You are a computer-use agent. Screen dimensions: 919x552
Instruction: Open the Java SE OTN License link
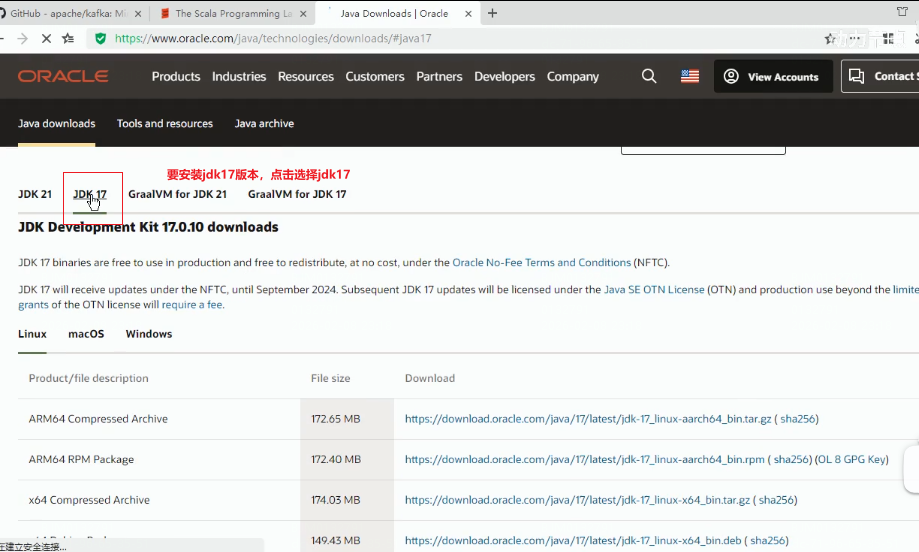(654, 289)
